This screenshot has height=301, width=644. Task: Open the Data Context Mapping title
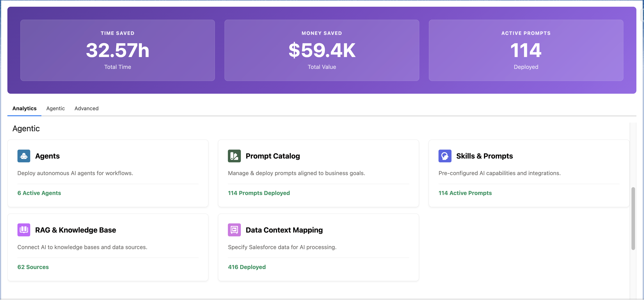[284, 230]
